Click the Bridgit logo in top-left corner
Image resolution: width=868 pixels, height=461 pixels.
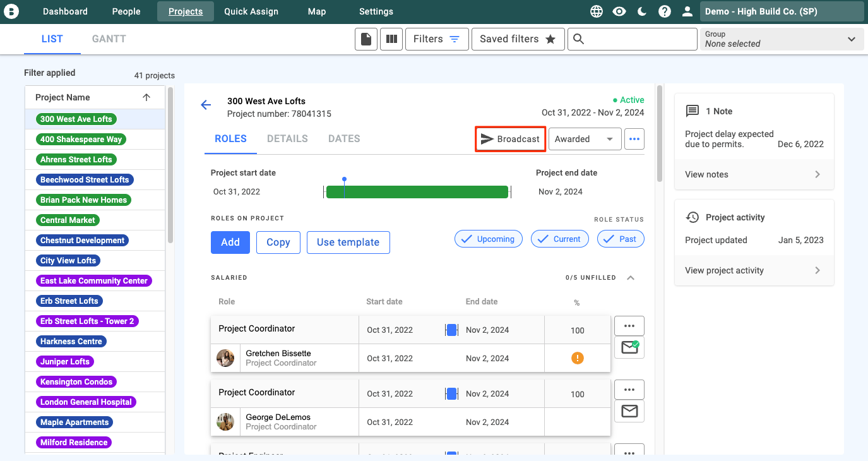point(12,11)
